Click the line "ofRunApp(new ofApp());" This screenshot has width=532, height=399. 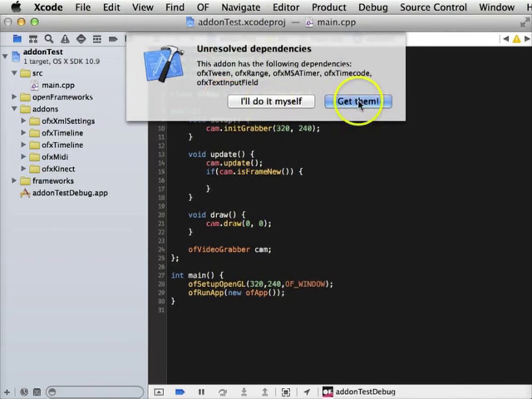point(236,293)
